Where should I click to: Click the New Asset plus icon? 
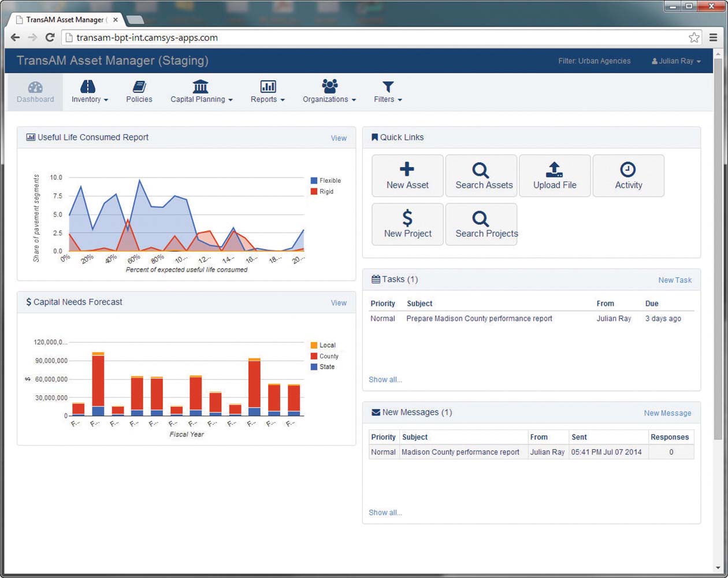(407, 169)
